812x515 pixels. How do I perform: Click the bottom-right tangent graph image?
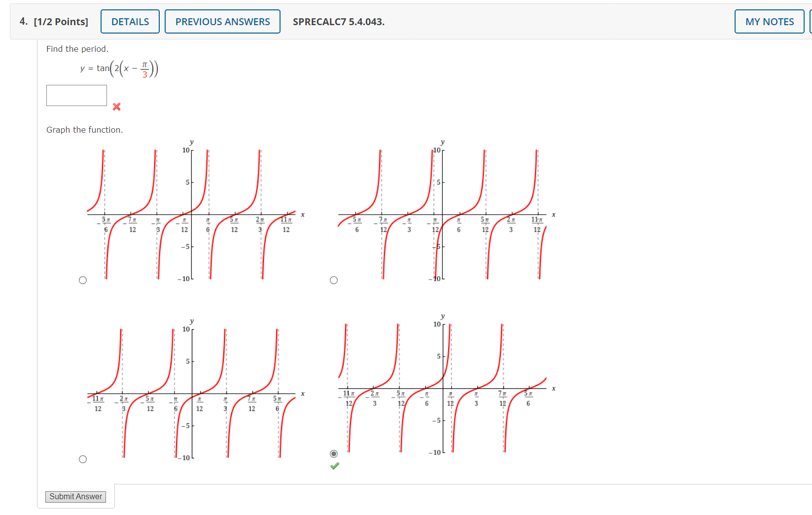444,390
